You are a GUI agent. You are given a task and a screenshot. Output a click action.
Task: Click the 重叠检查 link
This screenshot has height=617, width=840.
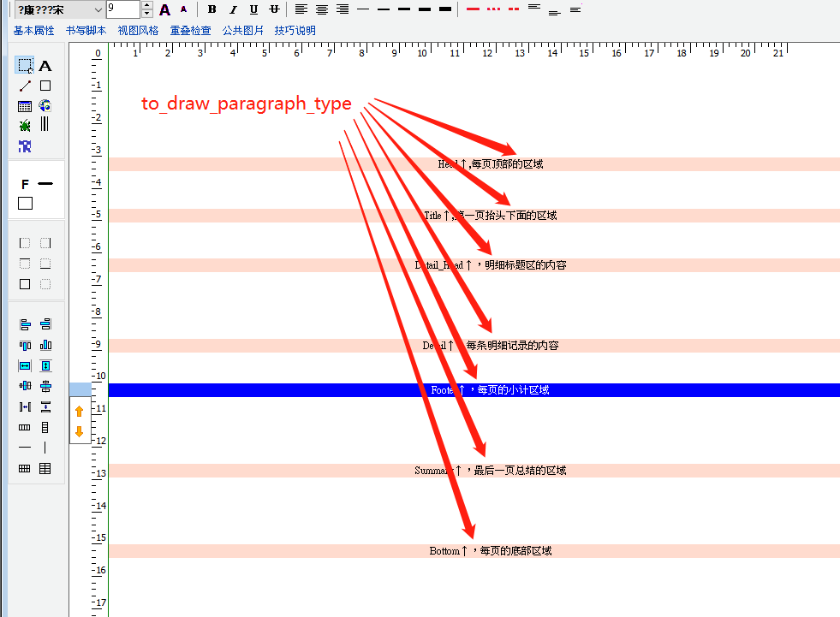pyautogui.click(x=190, y=31)
